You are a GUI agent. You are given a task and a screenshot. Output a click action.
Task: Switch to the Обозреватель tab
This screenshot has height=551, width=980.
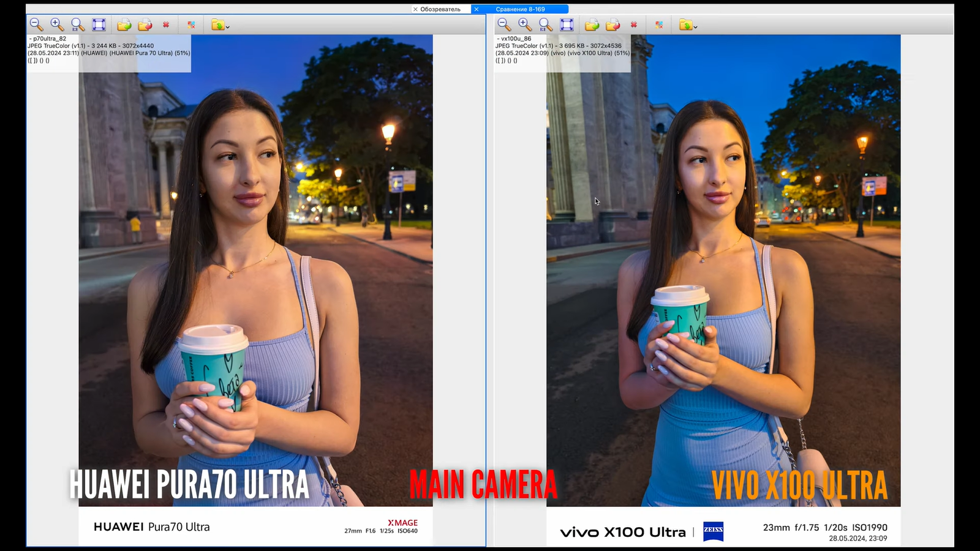coord(440,9)
